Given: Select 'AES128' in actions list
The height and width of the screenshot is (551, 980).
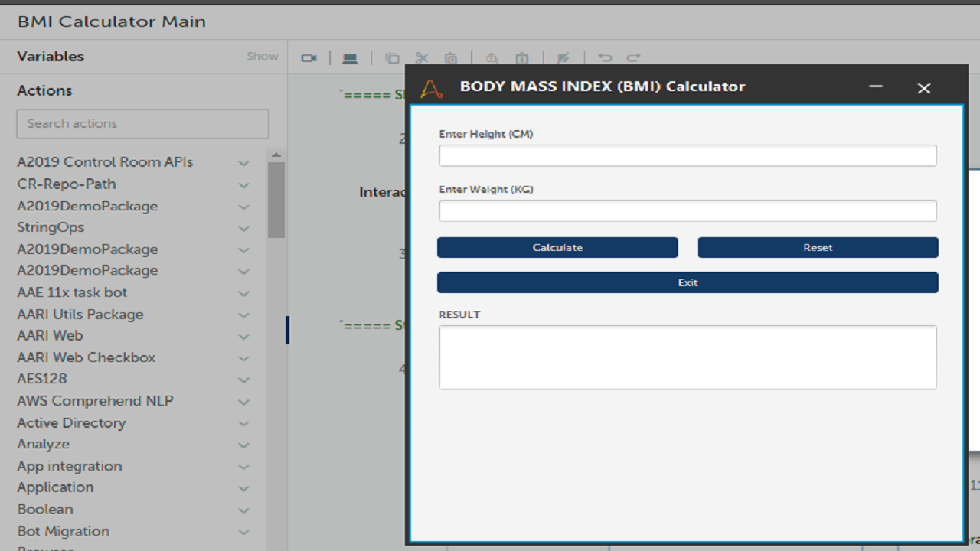Looking at the screenshot, I should coord(42,379).
